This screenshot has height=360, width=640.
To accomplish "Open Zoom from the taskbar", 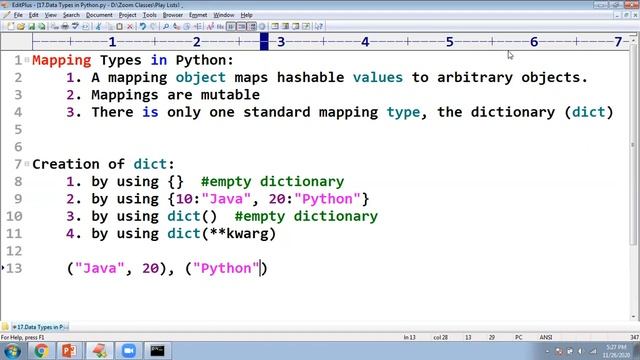I will (129, 351).
